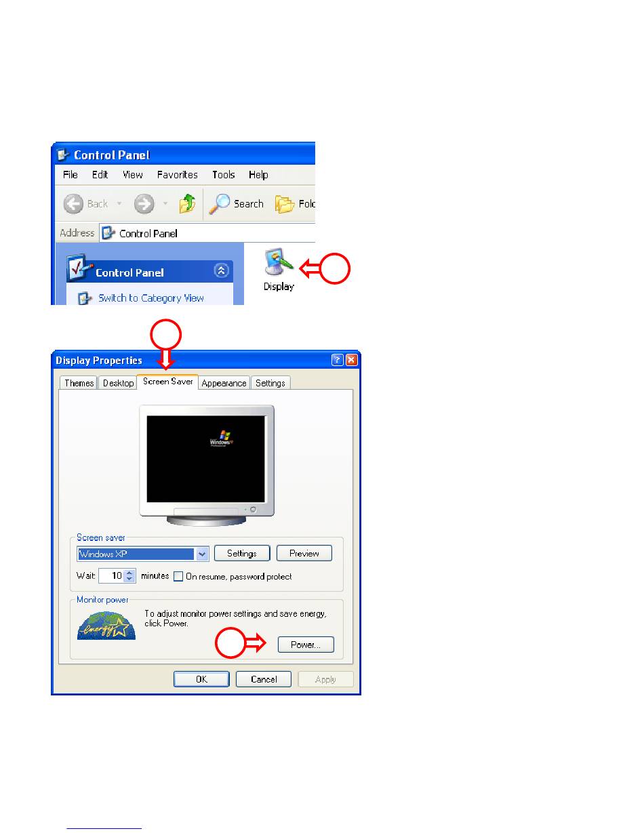The image size is (644, 833).
Task: Click the Power... button
Action: pos(306,645)
